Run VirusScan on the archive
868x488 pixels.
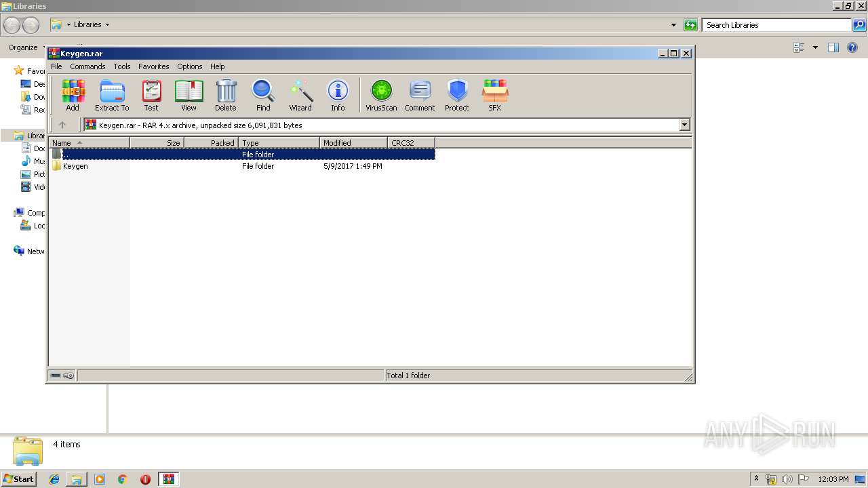pos(381,95)
